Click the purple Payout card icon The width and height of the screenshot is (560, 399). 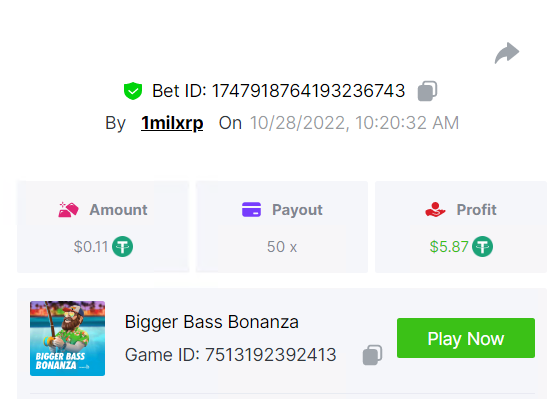pyautogui.click(x=251, y=210)
